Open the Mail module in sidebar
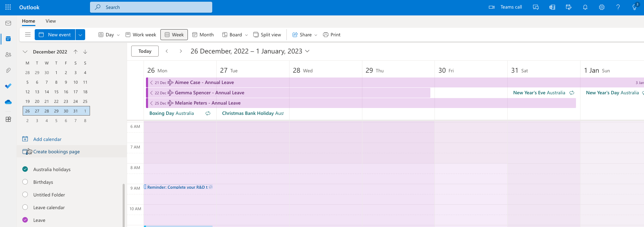Image resolution: width=644 pixels, height=227 pixels. tap(8, 23)
